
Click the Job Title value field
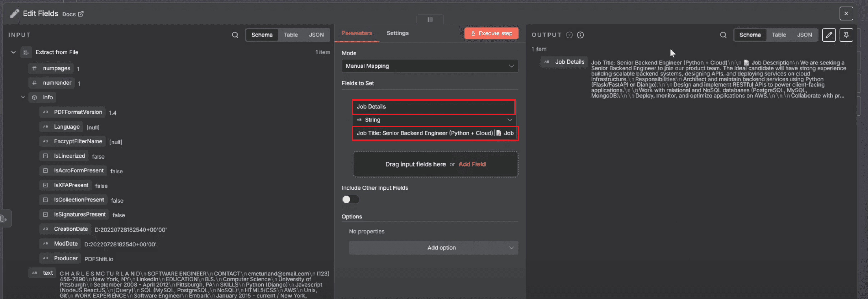pos(435,133)
